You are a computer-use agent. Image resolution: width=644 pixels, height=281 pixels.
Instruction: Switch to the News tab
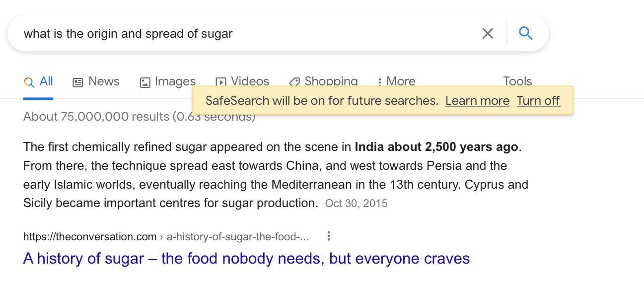(96, 81)
